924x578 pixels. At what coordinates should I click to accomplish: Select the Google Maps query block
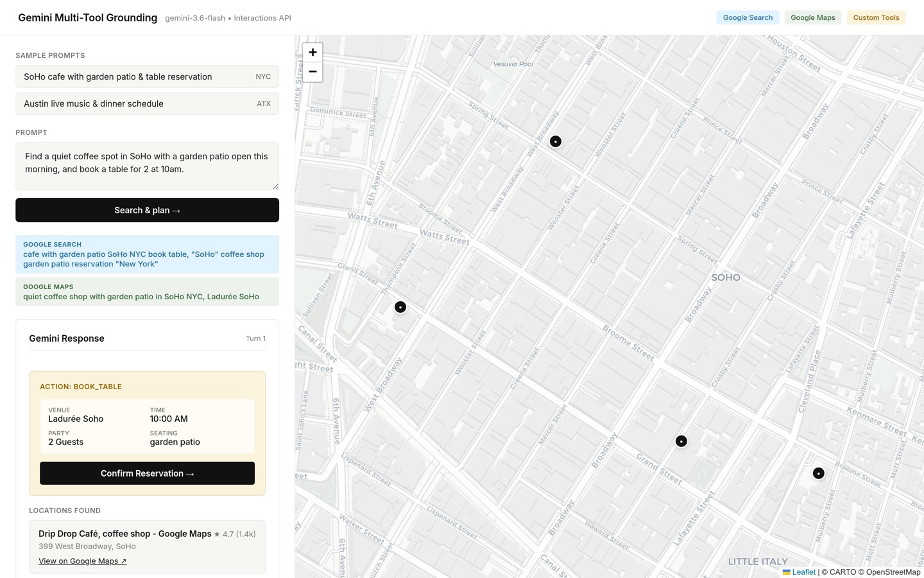coord(147,292)
